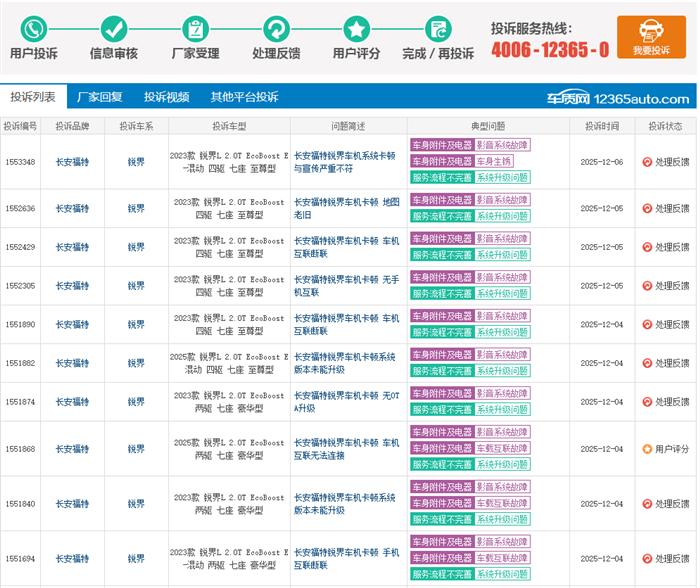Switch to the 厂家回复 tab

pyautogui.click(x=100, y=97)
